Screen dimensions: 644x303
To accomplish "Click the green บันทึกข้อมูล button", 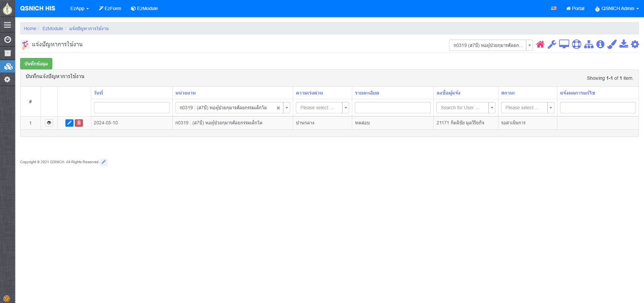I will [x=36, y=64].
